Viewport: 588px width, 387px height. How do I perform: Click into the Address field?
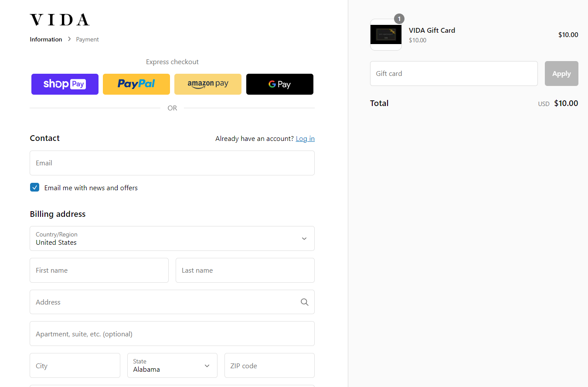[172, 302]
